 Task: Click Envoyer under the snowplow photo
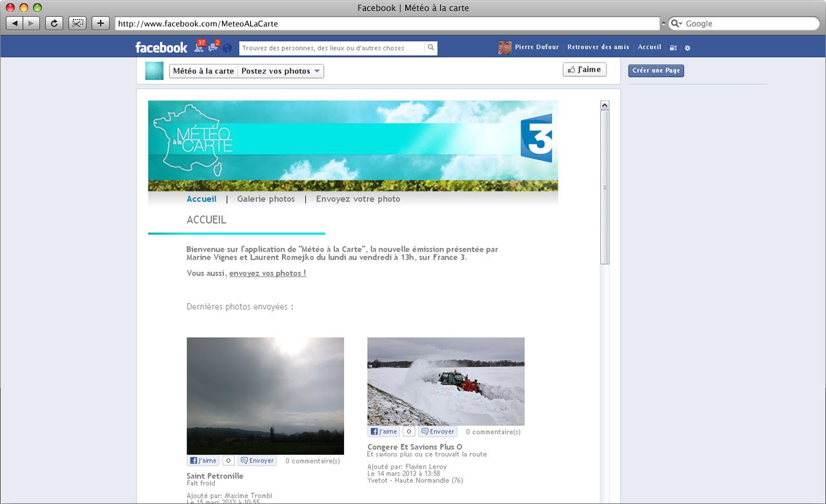[438, 432]
